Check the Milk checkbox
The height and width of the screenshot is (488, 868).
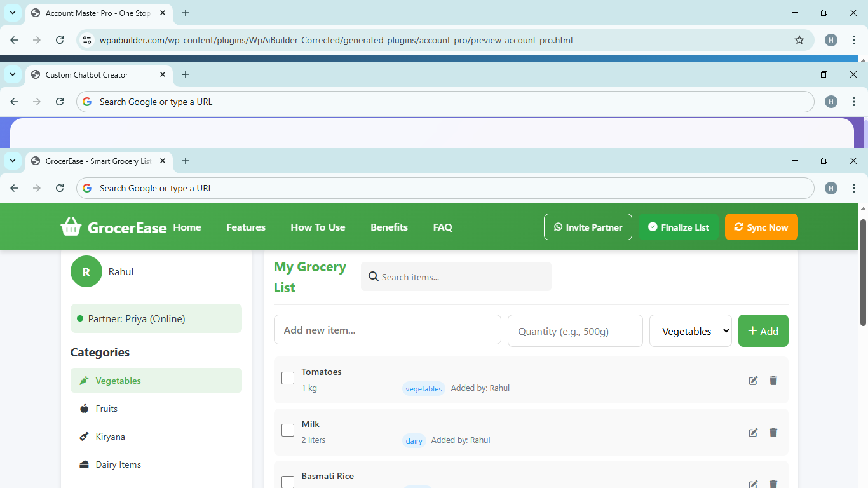pos(287,430)
